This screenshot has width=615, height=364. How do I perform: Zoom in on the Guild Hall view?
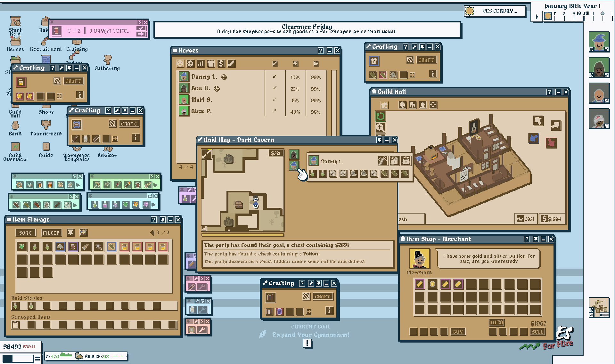380,127
